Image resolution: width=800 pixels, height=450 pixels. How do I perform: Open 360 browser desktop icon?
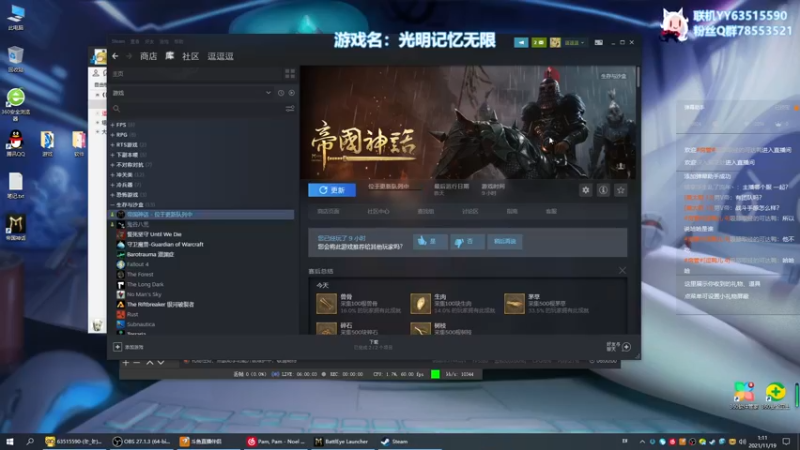pos(15,104)
